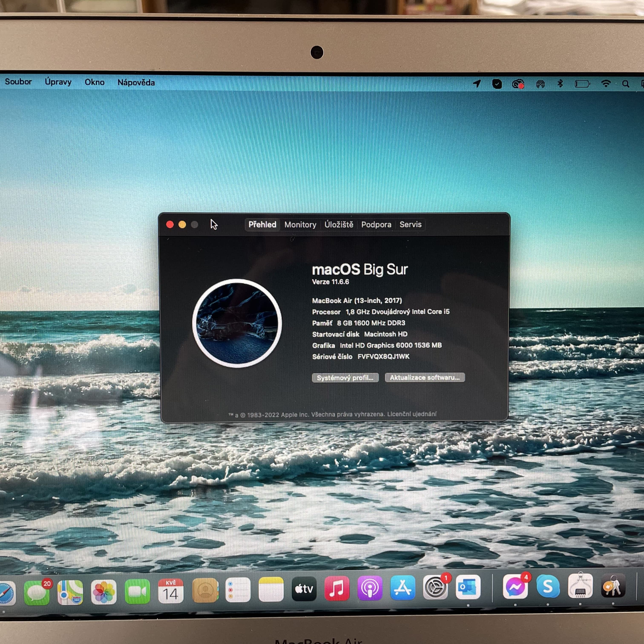This screenshot has width=644, height=644.
Task: Open System Preferences with update badge
Action: point(435,587)
